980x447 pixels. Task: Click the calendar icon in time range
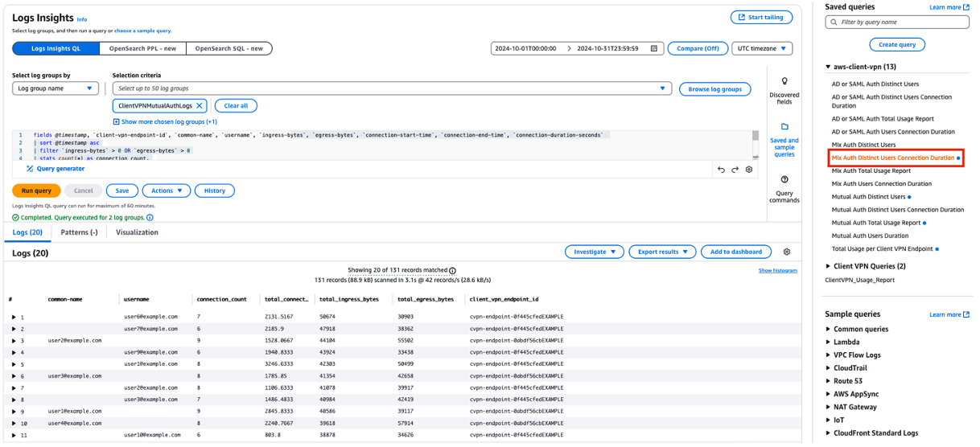coord(654,48)
